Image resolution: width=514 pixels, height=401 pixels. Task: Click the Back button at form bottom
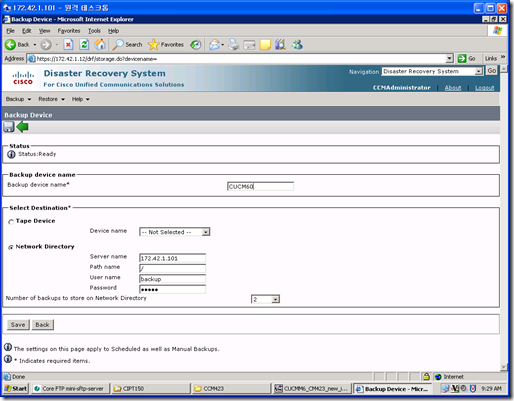pos(42,325)
